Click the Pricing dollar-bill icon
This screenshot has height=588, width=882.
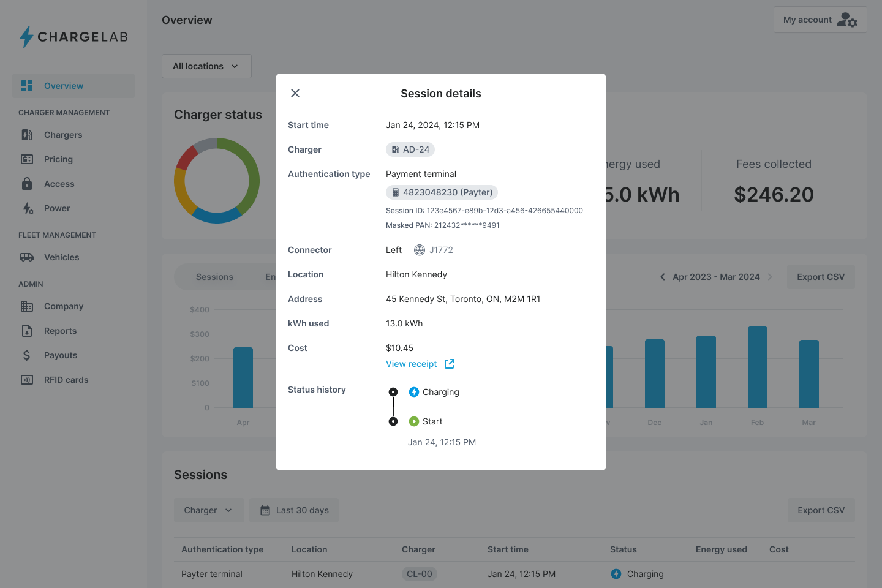click(x=27, y=159)
